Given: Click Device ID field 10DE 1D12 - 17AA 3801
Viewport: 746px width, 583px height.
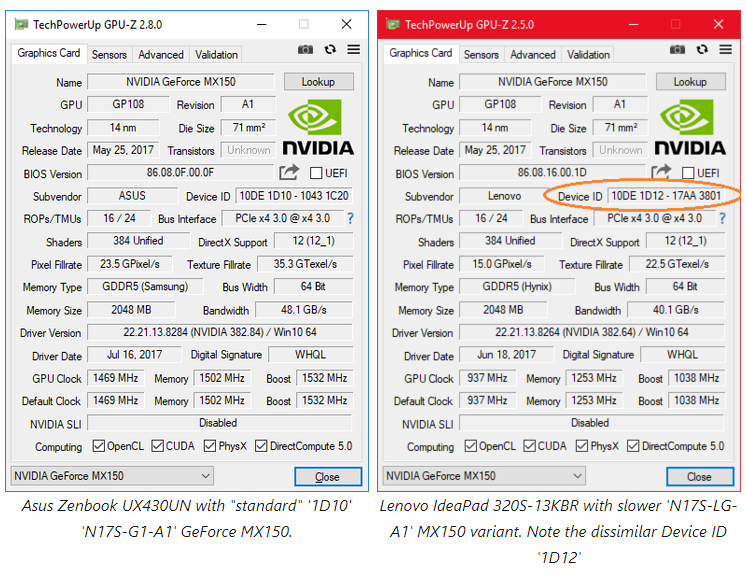Looking at the screenshot, I should (666, 196).
